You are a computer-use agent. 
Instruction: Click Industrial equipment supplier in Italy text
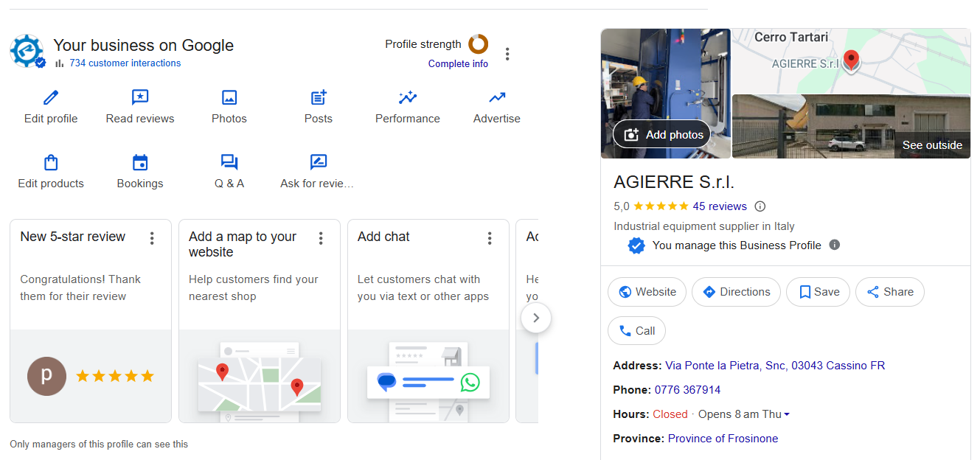click(x=704, y=226)
